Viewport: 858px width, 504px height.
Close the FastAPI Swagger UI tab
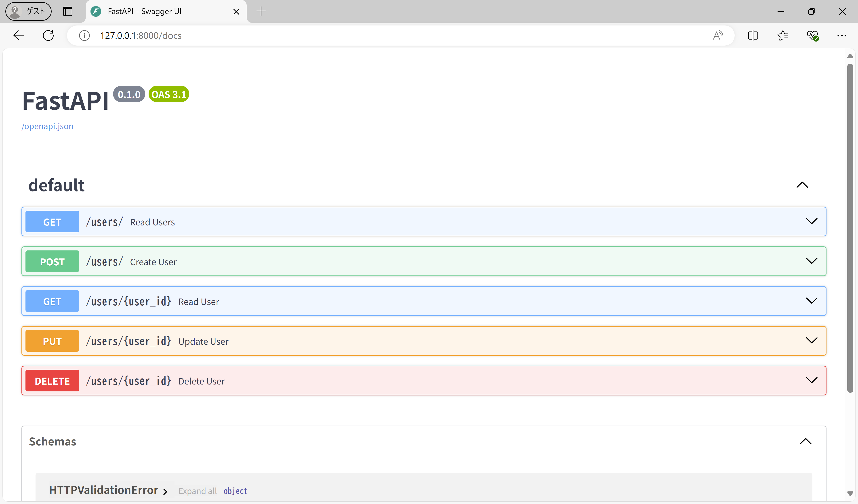coord(236,12)
